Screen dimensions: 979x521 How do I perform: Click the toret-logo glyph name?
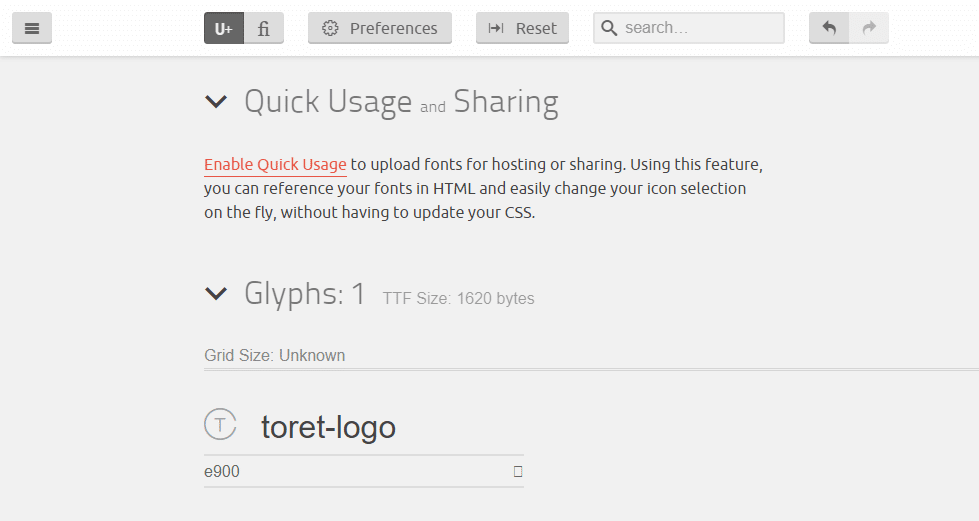click(x=328, y=427)
